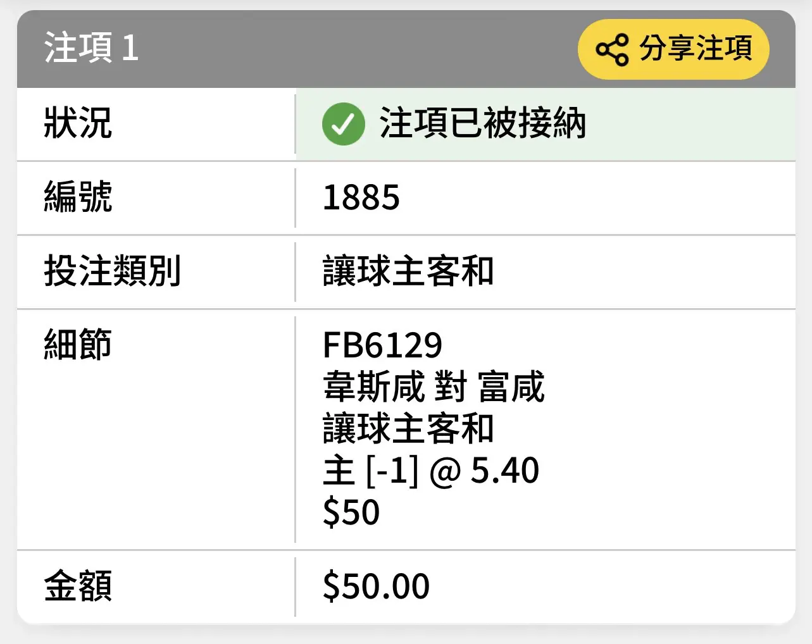Click the bet type value 讓球主客和
The image size is (812, 644).
pyautogui.click(x=408, y=271)
